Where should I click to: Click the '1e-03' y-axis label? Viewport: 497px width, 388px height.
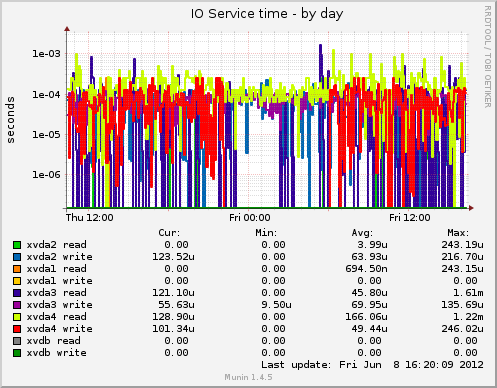coord(46,54)
